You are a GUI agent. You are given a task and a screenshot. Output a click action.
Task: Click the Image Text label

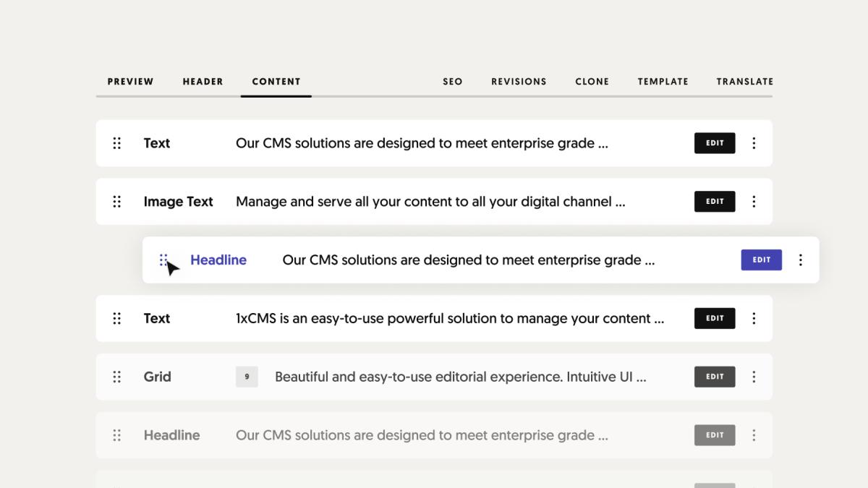[x=178, y=202]
